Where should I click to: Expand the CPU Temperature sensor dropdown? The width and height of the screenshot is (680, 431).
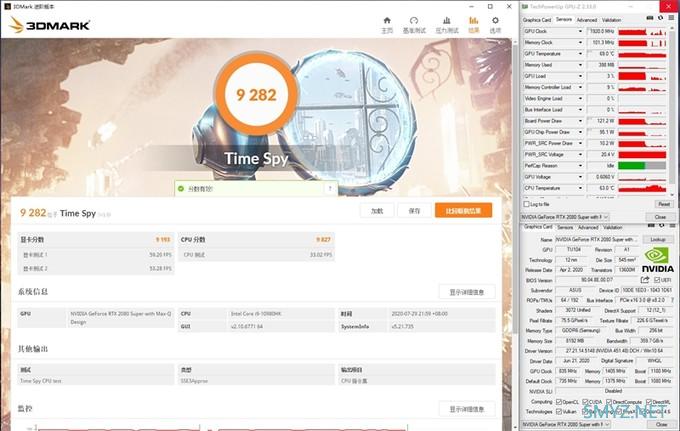tap(580, 188)
